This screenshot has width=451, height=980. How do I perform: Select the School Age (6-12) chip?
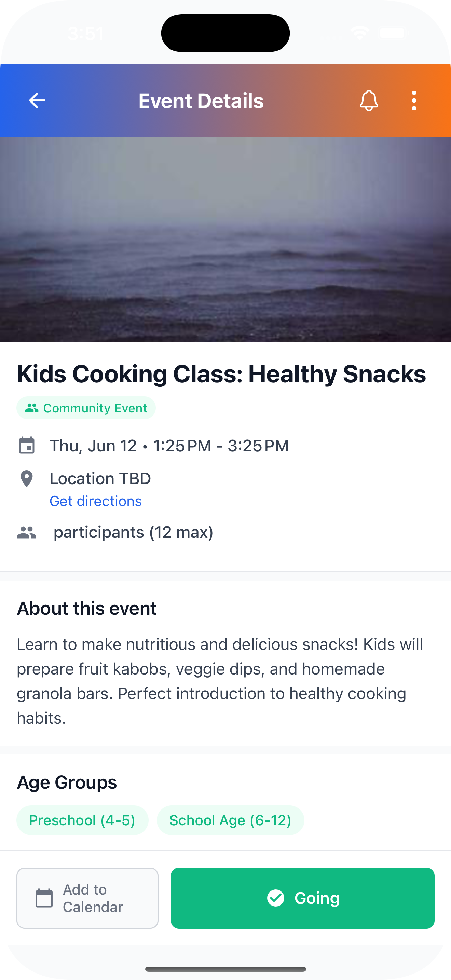[x=230, y=820]
